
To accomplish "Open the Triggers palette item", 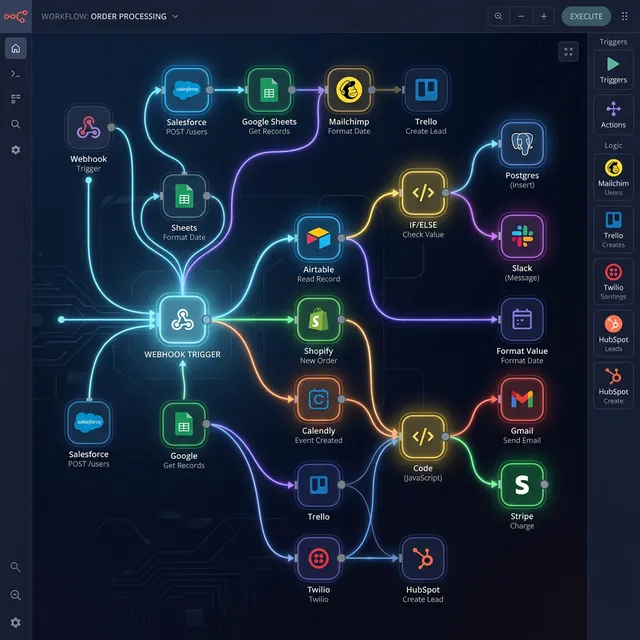I will (x=613, y=70).
